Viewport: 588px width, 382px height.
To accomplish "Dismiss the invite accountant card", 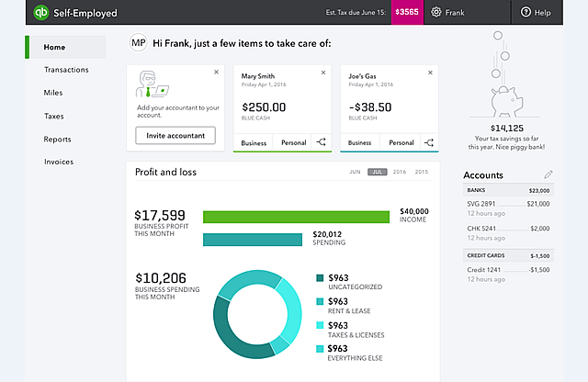I will (216, 72).
